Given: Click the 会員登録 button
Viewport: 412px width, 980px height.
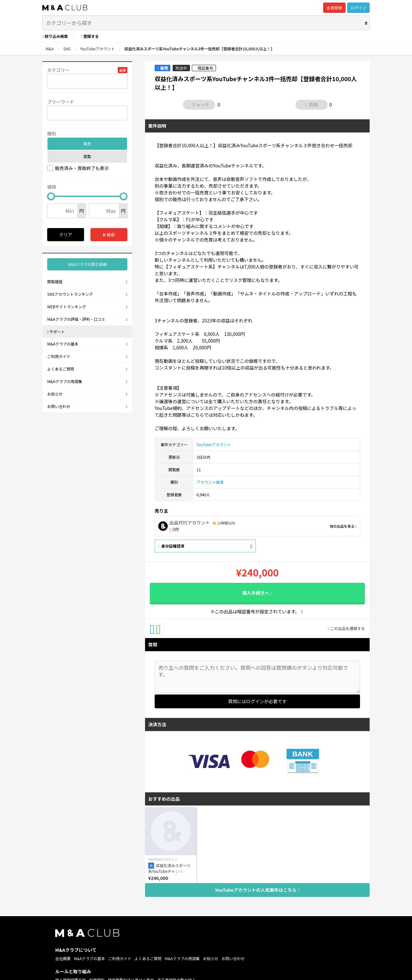Looking at the screenshot, I should point(334,8).
